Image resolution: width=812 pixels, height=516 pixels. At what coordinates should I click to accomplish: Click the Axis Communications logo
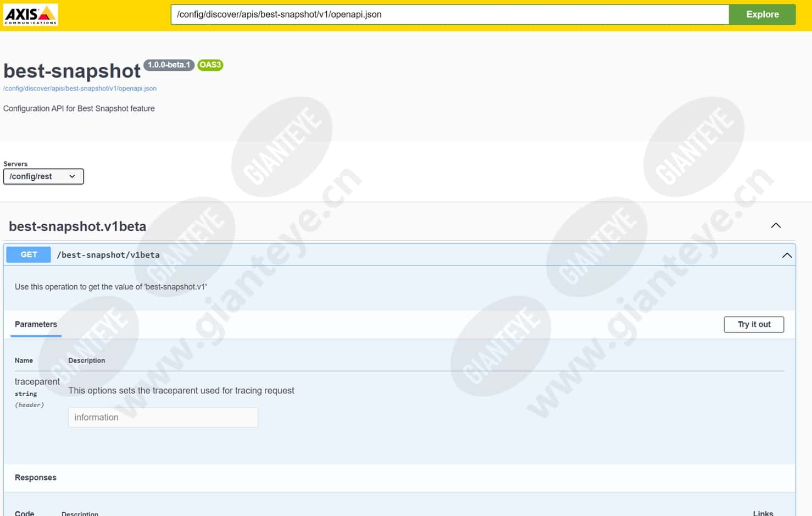point(30,15)
